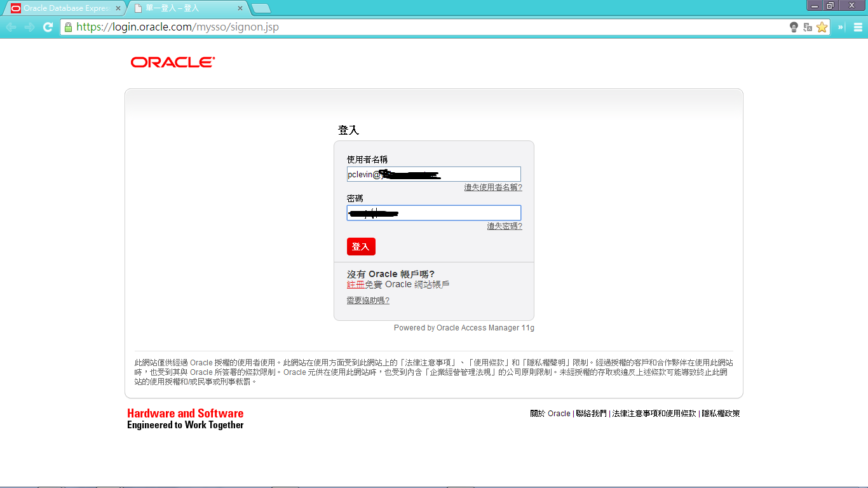Close the Oracle Database Express tab
This screenshot has width=868, height=488.
pyautogui.click(x=118, y=8)
